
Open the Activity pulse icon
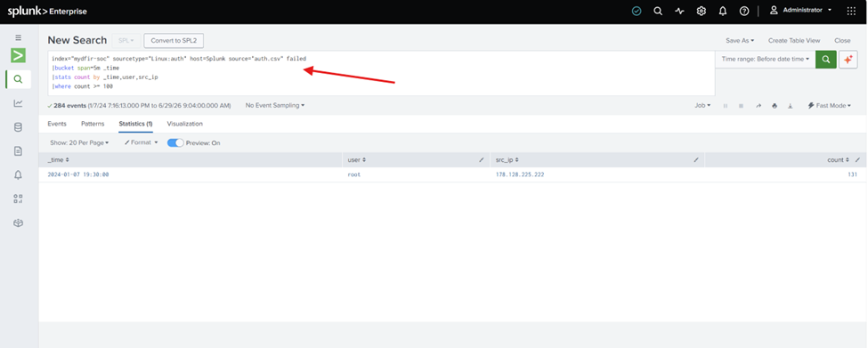pyautogui.click(x=680, y=11)
